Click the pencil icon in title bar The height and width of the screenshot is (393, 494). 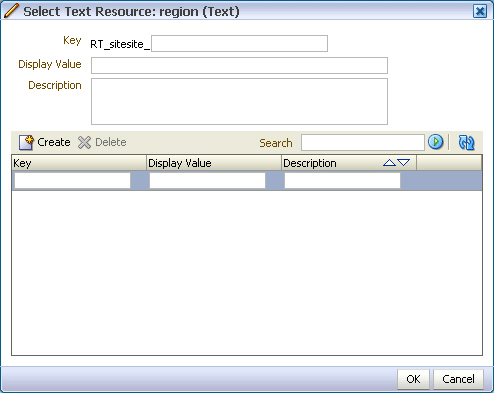pos(12,11)
